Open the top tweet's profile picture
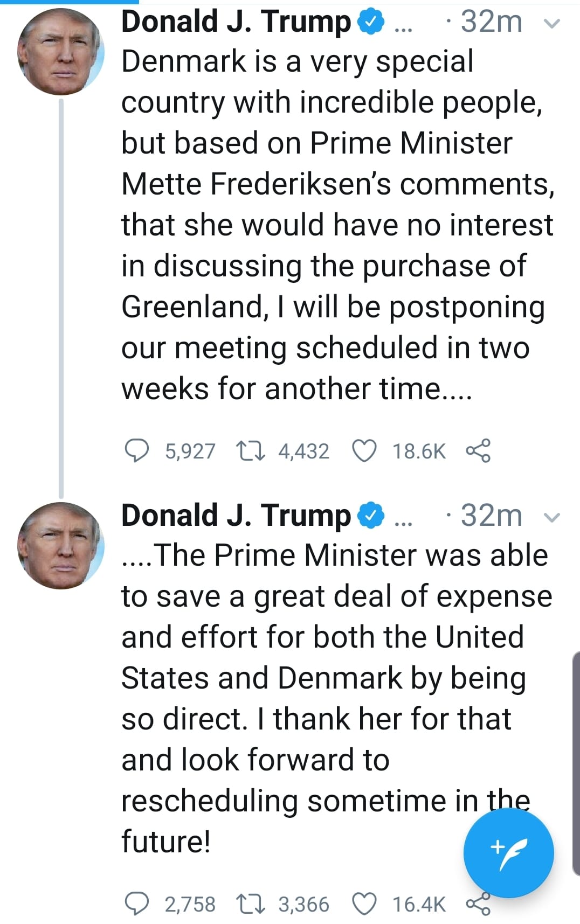 [60, 52]
